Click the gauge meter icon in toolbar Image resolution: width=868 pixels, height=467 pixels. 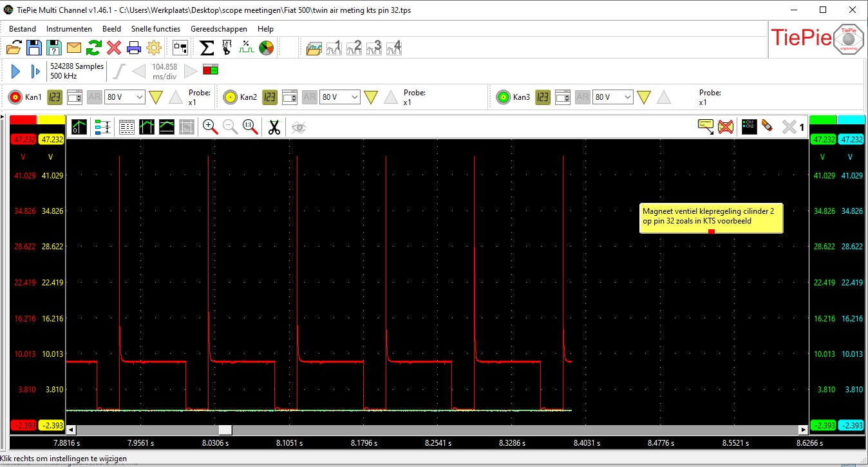[x=266, y=48]
